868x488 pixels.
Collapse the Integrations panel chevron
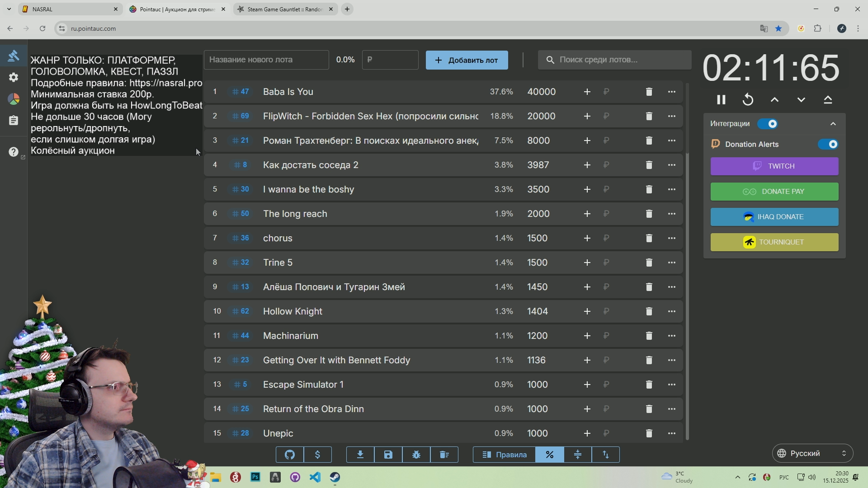(833, 124)
